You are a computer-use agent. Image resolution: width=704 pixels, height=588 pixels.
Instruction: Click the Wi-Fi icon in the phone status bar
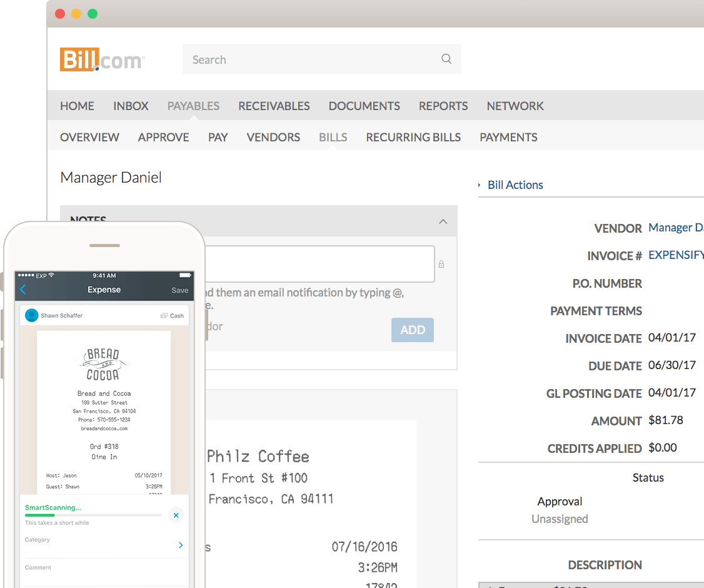(51, 275)
